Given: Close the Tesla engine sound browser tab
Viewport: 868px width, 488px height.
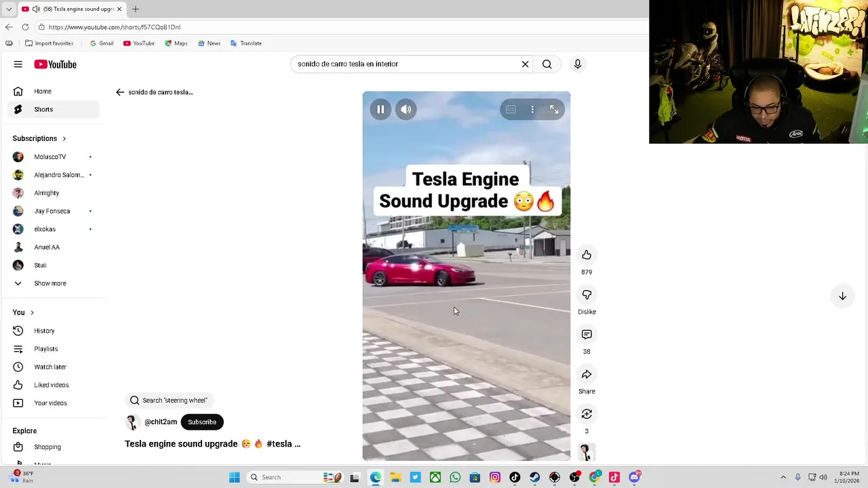Looking at the screenshot, I should coord(119,9).
